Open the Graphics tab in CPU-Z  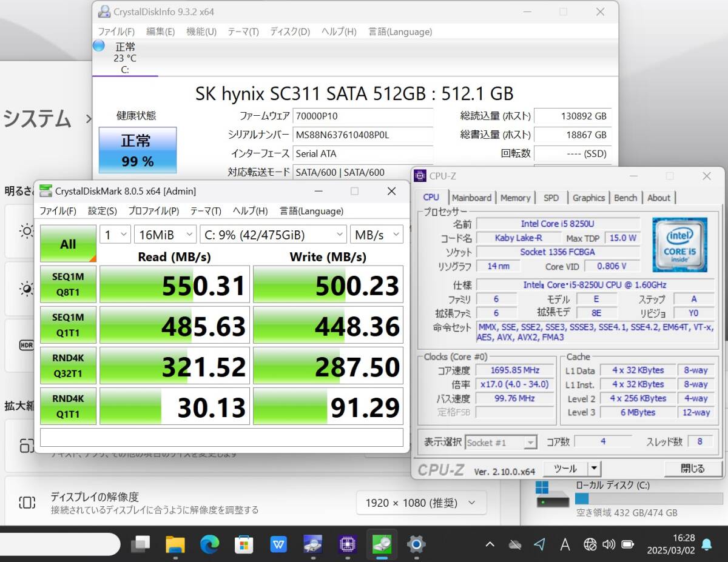pos(588,198)
